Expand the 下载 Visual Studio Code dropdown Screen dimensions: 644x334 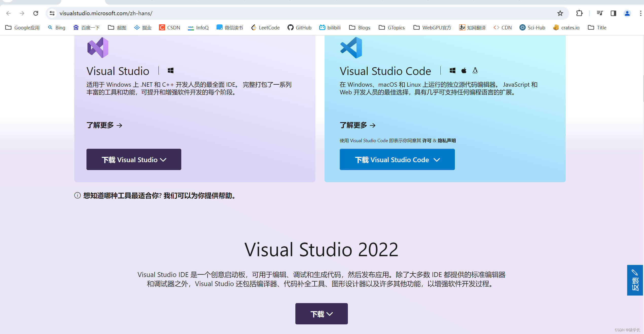[x=397, y=159]
